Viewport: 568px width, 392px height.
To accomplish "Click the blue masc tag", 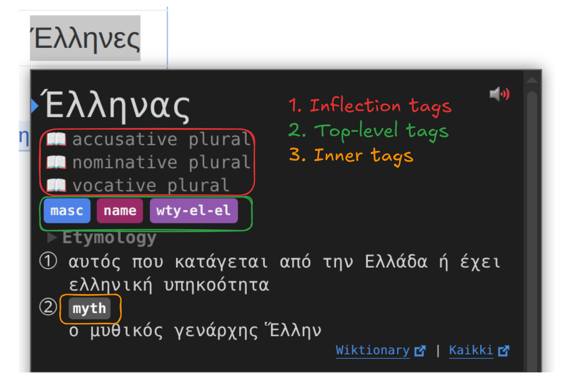I will click(x=67, y=211).
